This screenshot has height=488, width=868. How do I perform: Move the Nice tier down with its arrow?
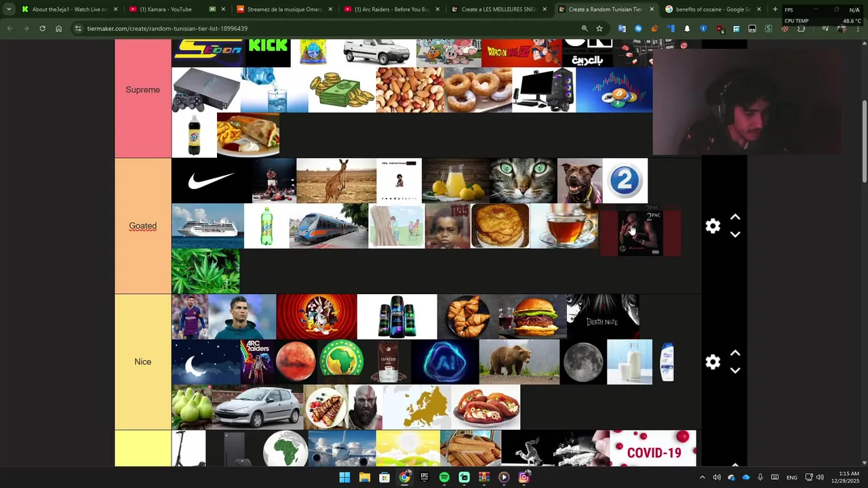click(x=735, y=370)
